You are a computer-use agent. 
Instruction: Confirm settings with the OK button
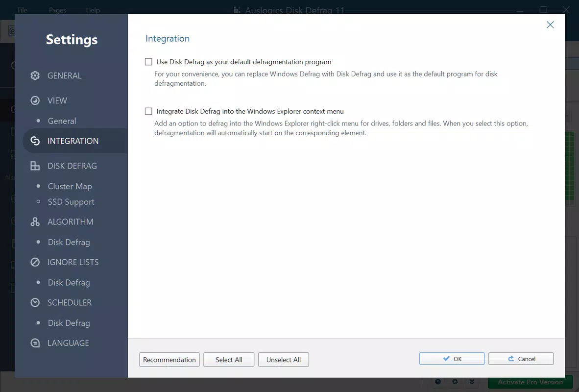(x=452, y=359)
